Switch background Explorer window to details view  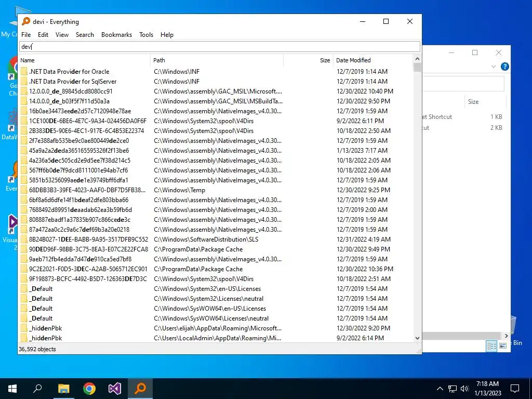pos(491,345)
